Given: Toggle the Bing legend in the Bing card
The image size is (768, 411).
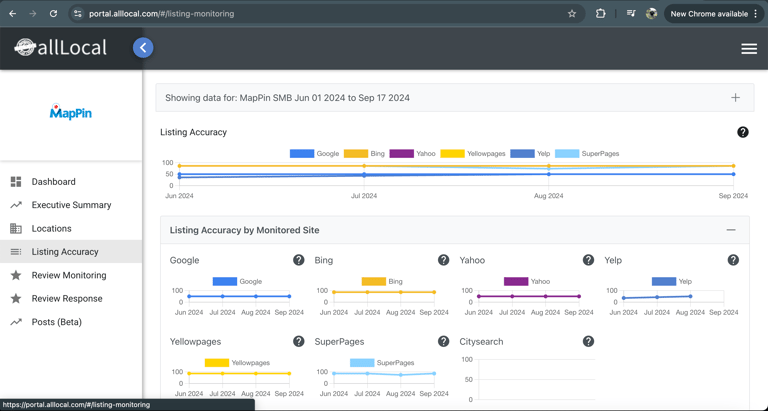Looking at the screenshot, I should coord(382,282).
